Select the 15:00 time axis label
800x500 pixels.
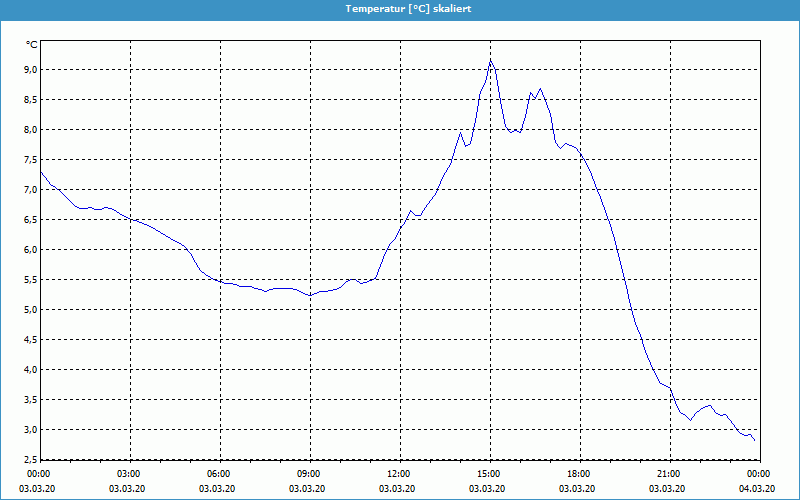point(488,474)
